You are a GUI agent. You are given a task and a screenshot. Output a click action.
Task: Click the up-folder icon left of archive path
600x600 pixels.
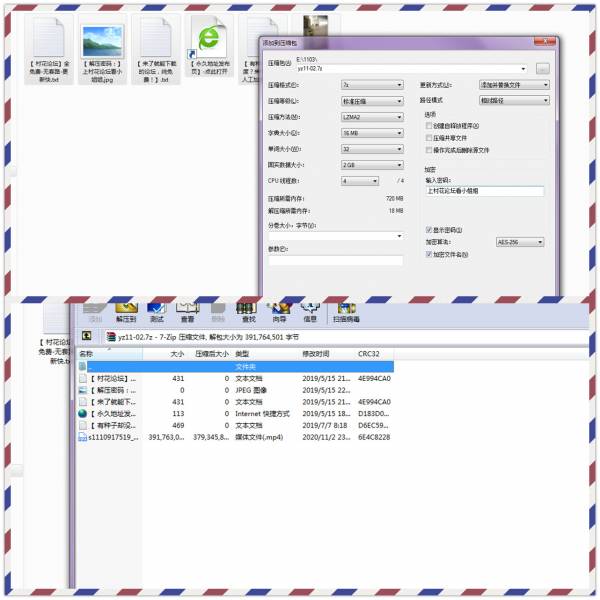coord(87,336)
